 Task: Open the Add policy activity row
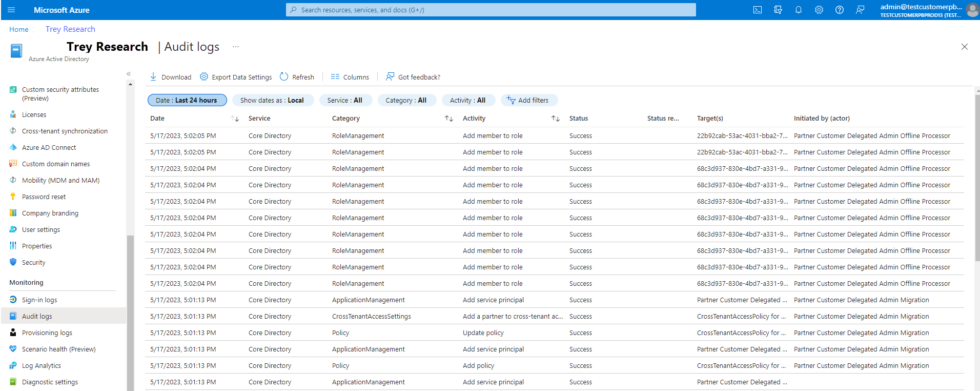(555, 365)
